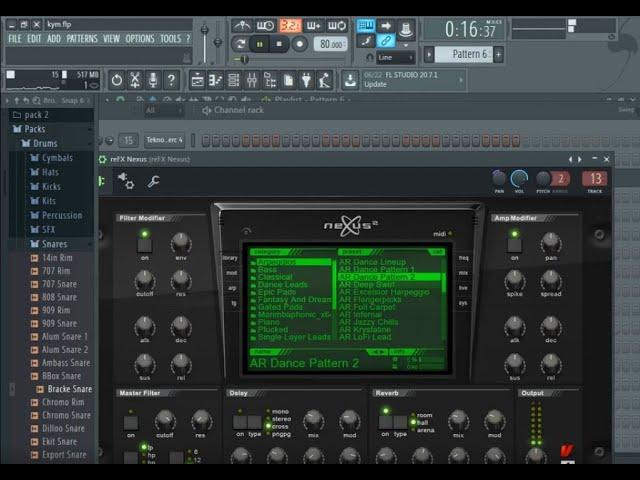Screen dimensions: 640x480
Task: Open the PATTERNS menu
Action: tap(82, 39)
